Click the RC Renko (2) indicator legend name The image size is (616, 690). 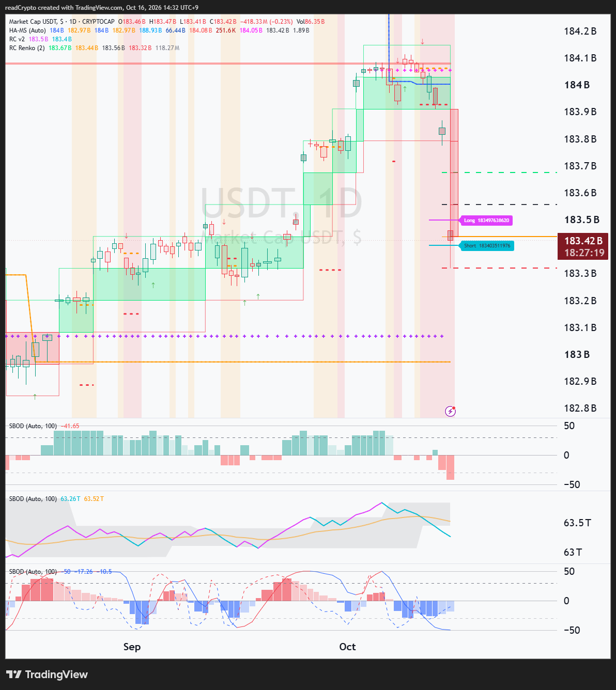(x=27, y=48)
